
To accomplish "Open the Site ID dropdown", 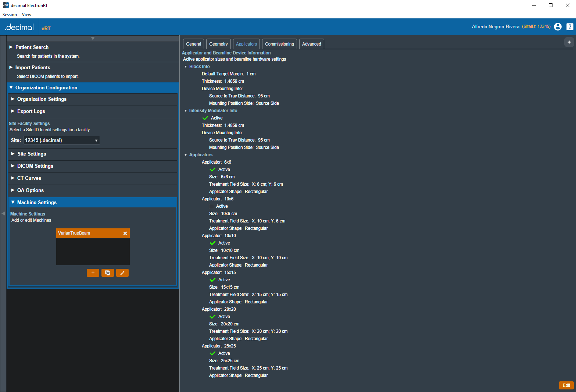I will coord(61,140).
